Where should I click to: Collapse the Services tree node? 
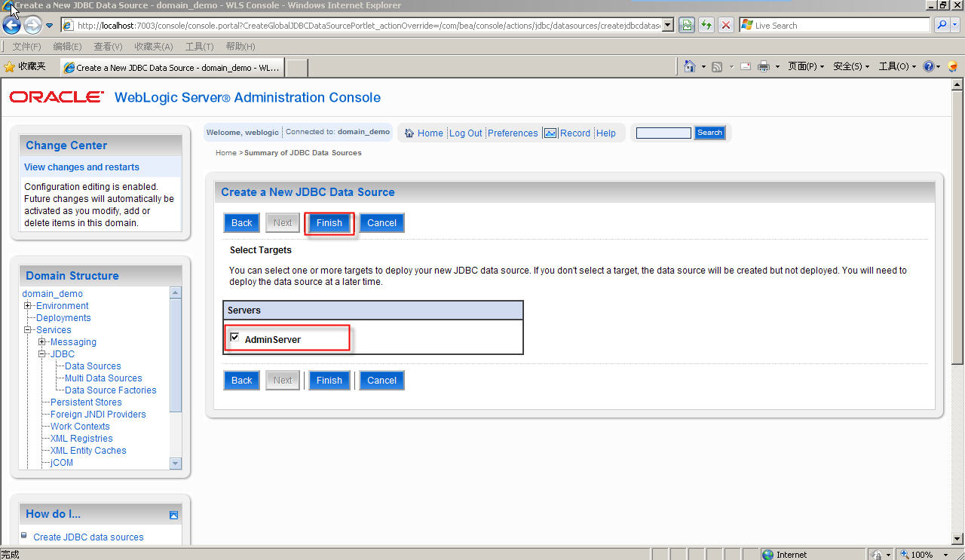click(28, 330)
